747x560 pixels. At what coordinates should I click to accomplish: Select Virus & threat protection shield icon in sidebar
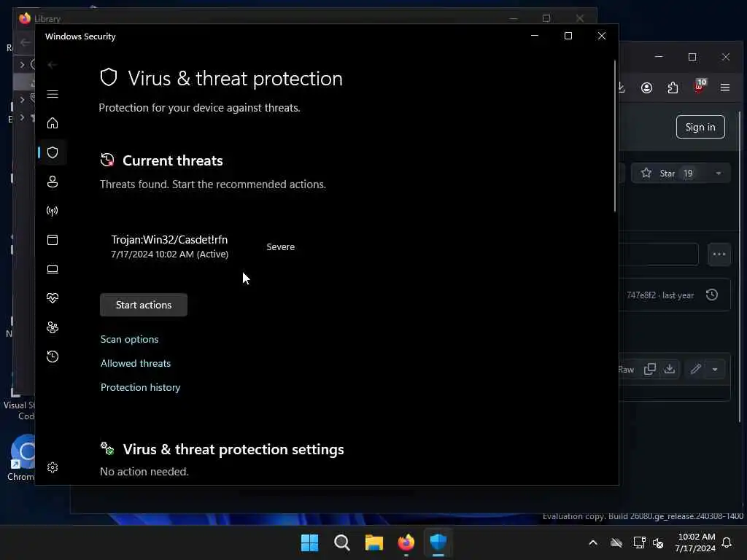53,152
